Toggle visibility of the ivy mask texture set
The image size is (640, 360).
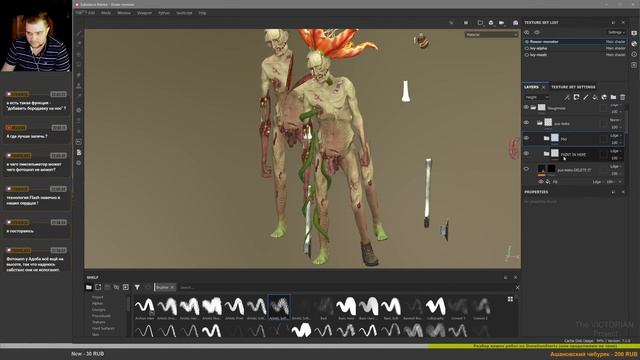pyautogui.click(x=527, y=55)
